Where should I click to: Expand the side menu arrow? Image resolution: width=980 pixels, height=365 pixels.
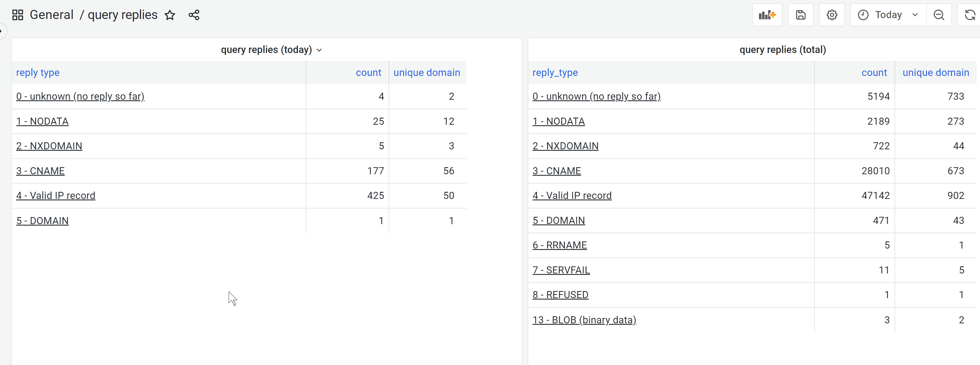(2, 31)
